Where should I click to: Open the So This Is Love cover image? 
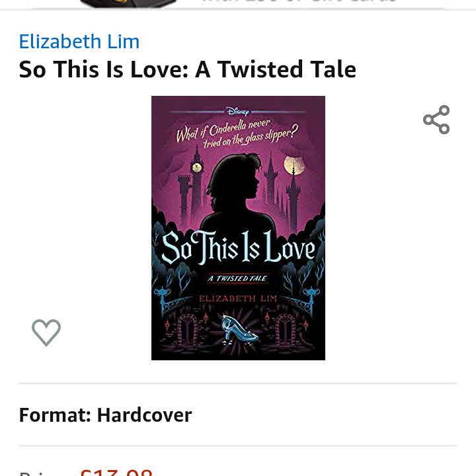[238, 228]
